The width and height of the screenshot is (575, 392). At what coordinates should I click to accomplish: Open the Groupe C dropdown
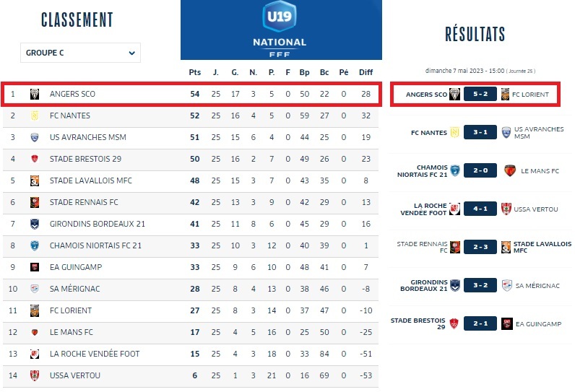point(80,53)
